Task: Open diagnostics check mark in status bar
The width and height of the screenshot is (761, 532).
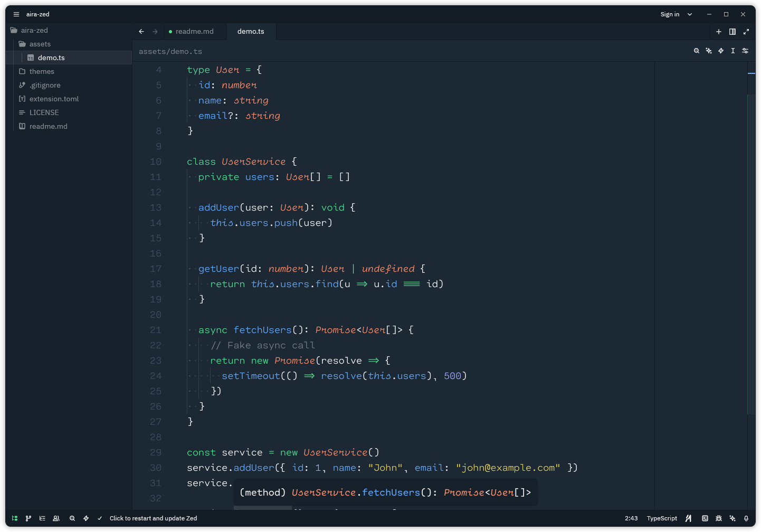Action: 100,518
